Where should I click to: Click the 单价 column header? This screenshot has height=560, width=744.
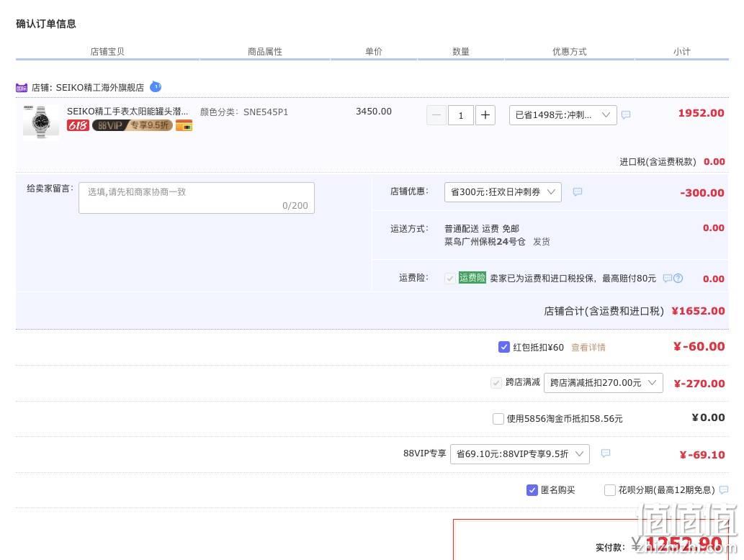click(373, 52)
